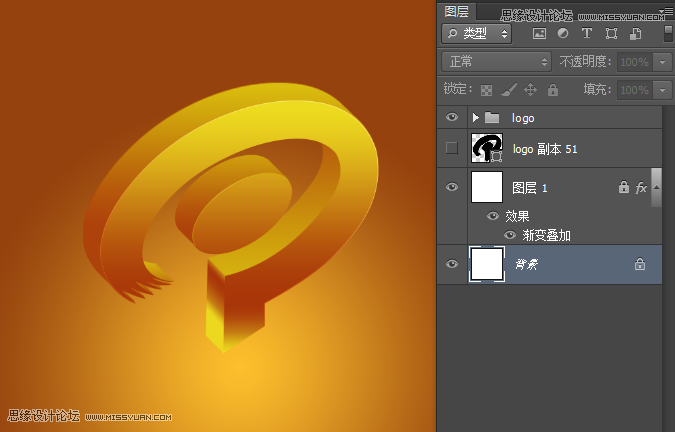The height and width of the screenshot is (432, 675).
Task: Click lock icon on 图层 1
Action: [x=623, y=187]
